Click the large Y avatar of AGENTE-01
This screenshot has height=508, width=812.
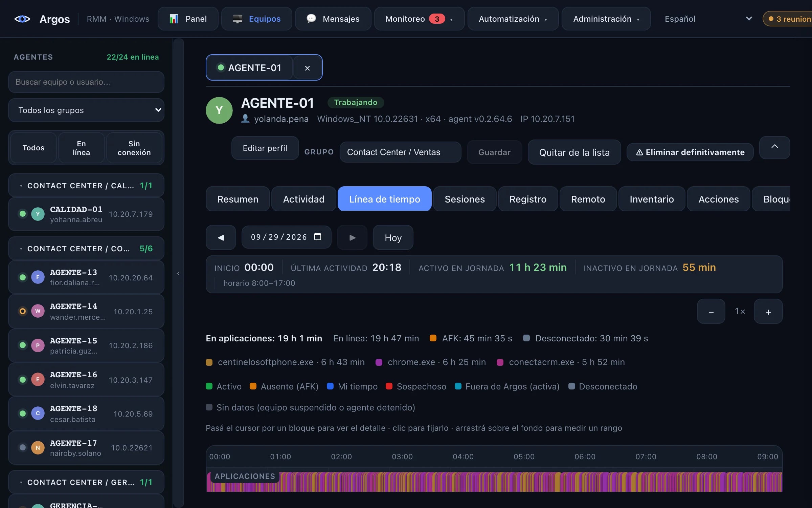[x=219, y=110]
